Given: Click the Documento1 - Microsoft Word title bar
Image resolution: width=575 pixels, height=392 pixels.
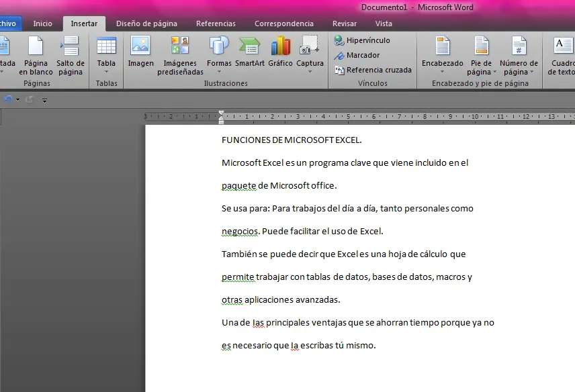Looking at the screenshot, I should coord(417,7).
